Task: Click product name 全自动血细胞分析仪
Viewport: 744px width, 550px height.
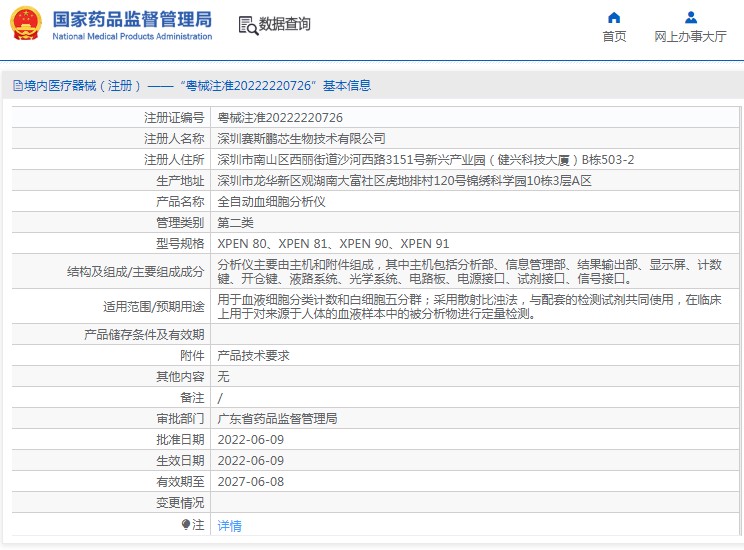Action: pos(271,201)
